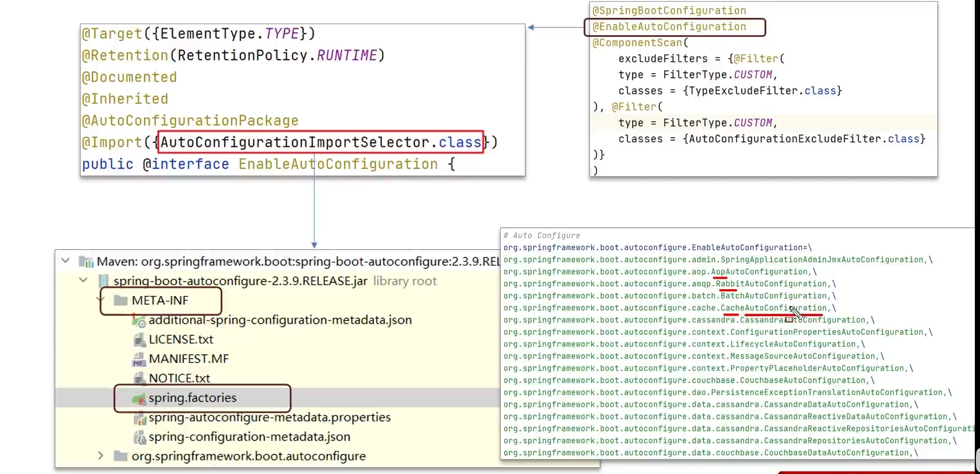Click the META-INF folder icon
Image resolution: width=980 pixels, height=474 pixels.
click(120, 301)
